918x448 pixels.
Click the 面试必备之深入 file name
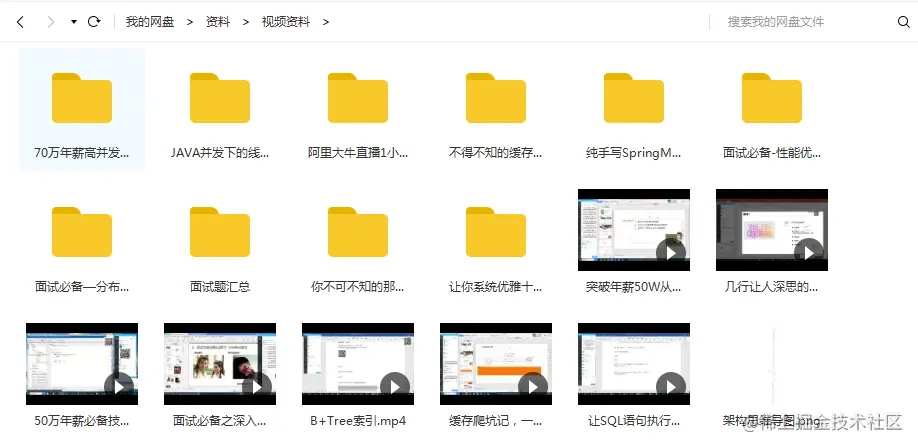click(220, 421)
